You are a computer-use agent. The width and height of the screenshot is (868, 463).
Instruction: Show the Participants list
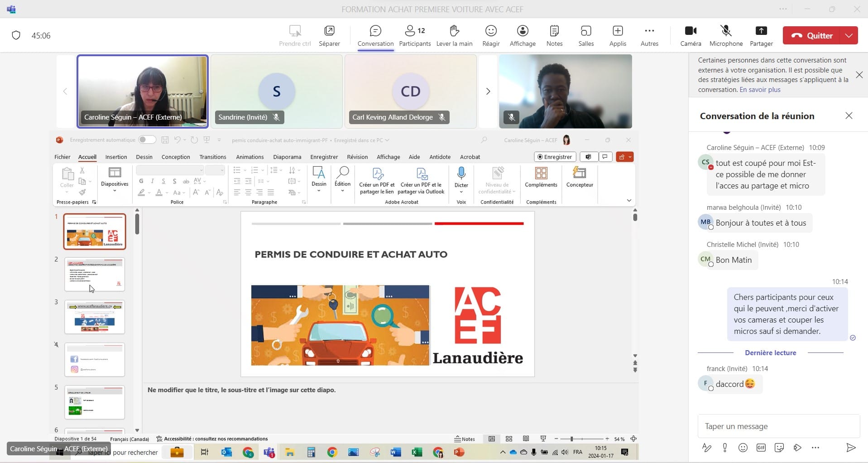(415, 36)
